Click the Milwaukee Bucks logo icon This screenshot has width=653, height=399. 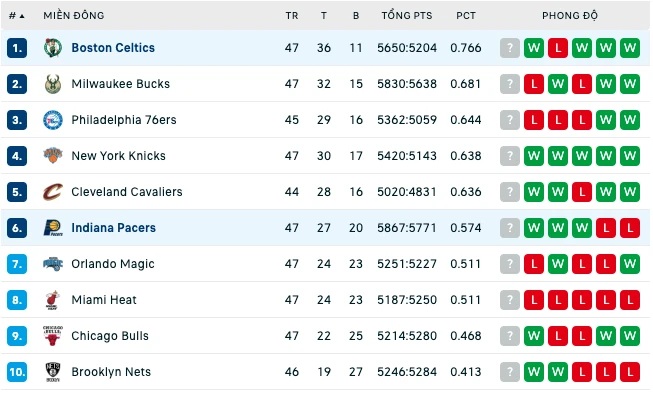coord(53,84)
